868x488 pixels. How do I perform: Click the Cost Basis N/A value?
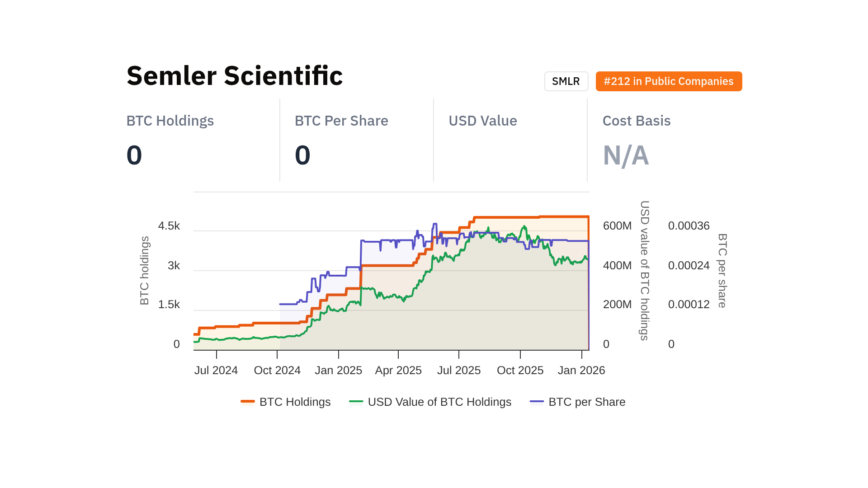(626, 155)
